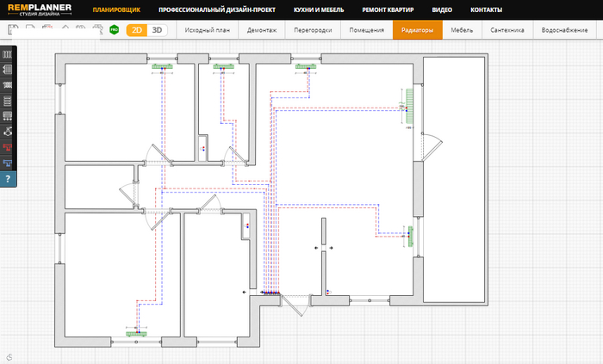The height and width of the screenshot is (364, 603).
Task: Select the blue return pipe tool
Action: point(8,163)
